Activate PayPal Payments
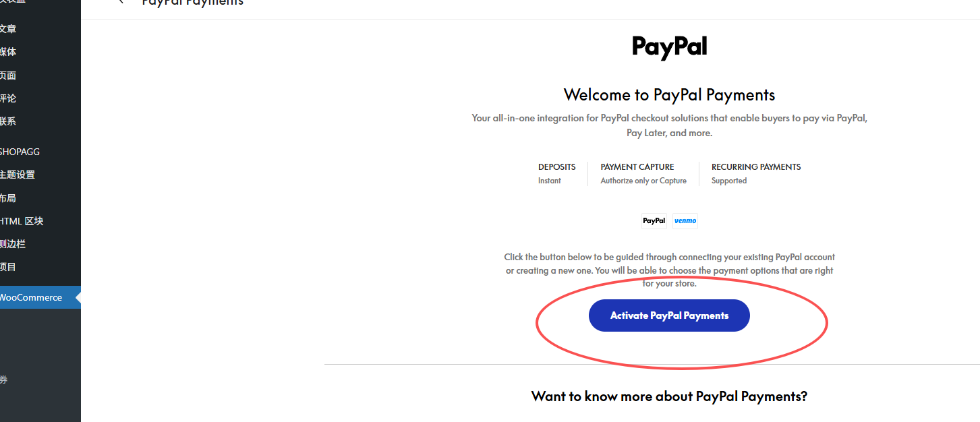This screenshot has width=980, height=422. click(669, 315)
